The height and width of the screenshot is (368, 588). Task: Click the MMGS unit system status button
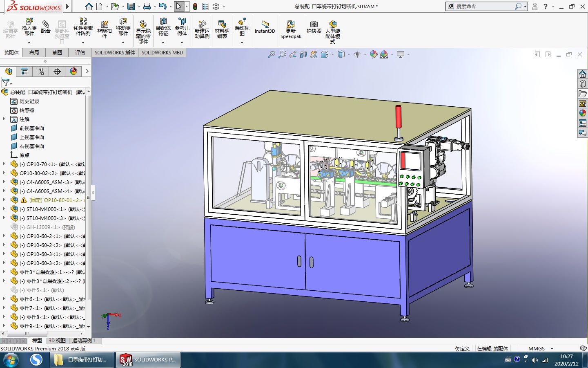pyautogui.click(x=536, y=349)
